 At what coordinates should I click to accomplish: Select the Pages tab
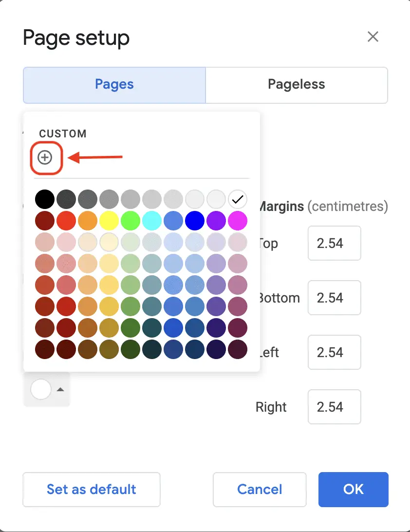pyautogui.click(x=114, y=84)
